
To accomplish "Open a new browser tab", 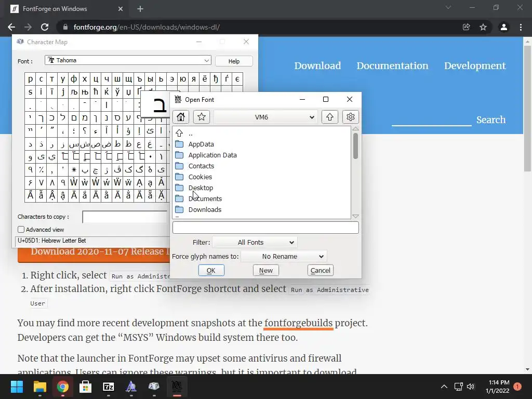I will pos(140,9).
